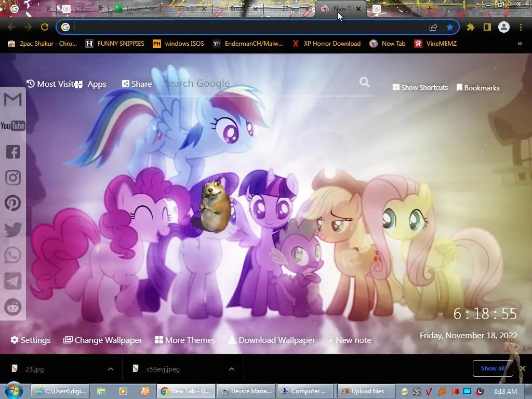532x399 pixels.
Task: Open YouTube from the side panel
Action: [x=13, y=126]
